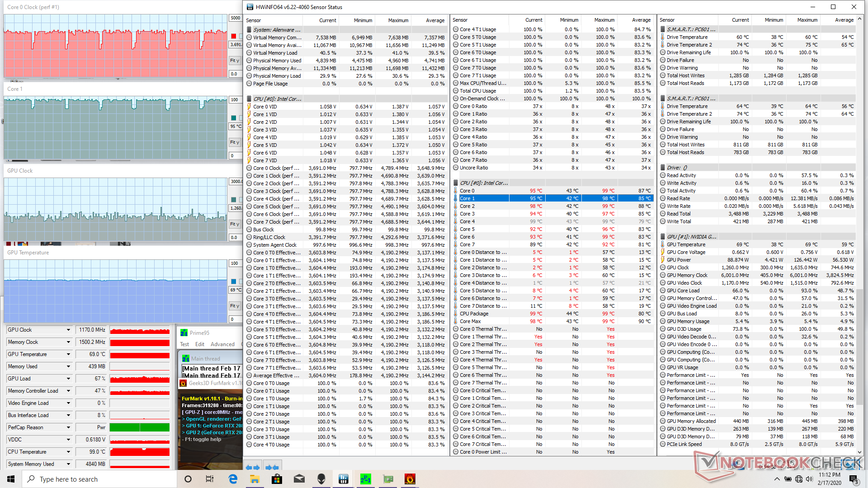Open the GPU Temperature sensor dropdown in GPU-Z
This screenshot has width=868, height=488.
69,354
